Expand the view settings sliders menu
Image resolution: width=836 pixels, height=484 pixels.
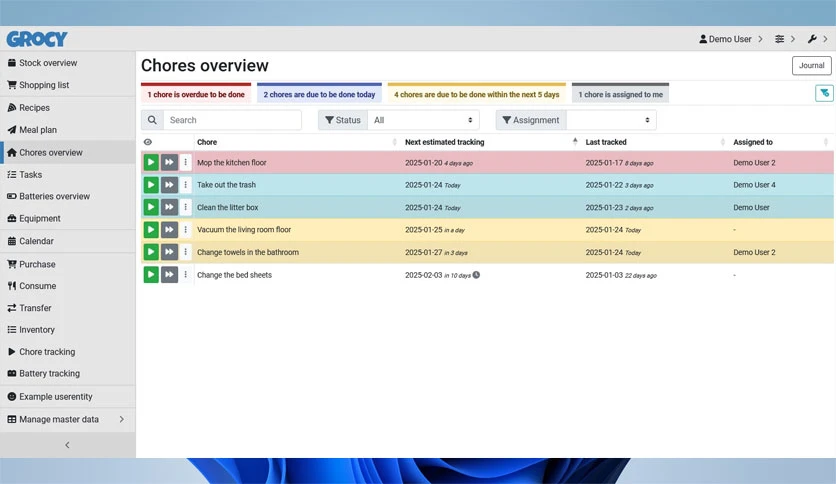click(x=785, y=39)
